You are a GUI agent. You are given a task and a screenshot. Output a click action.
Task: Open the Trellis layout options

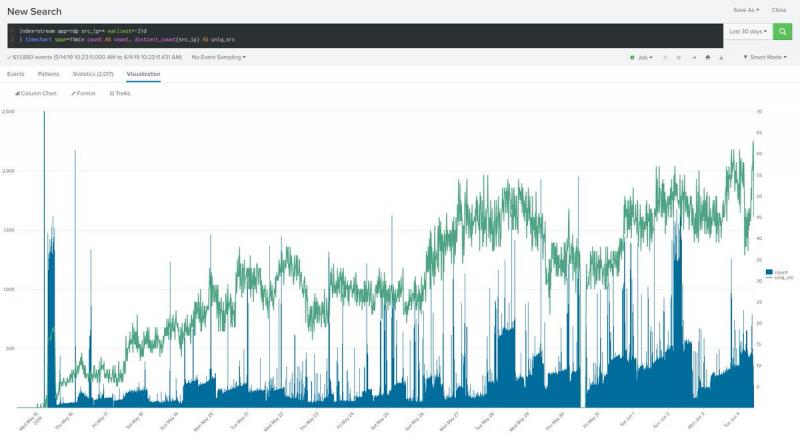click(120, 93)
